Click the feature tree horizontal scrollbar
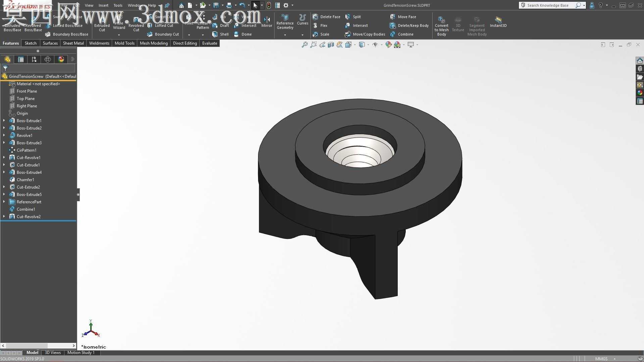The image size is (644, 362). coord(38,346)
